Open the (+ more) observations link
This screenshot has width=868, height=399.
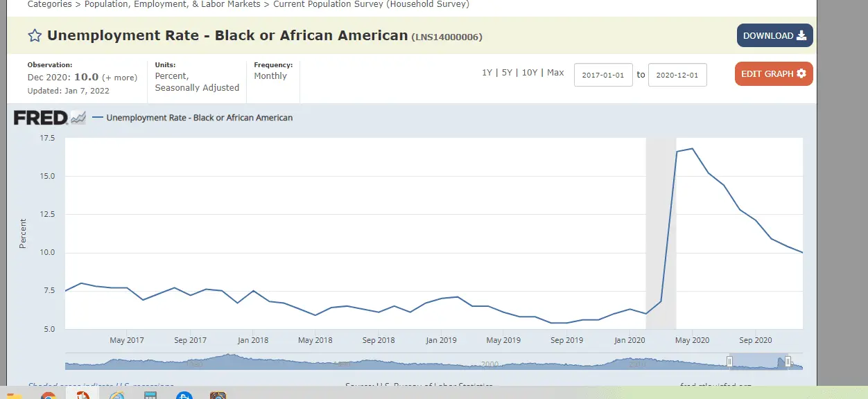(x=119, y=78)
